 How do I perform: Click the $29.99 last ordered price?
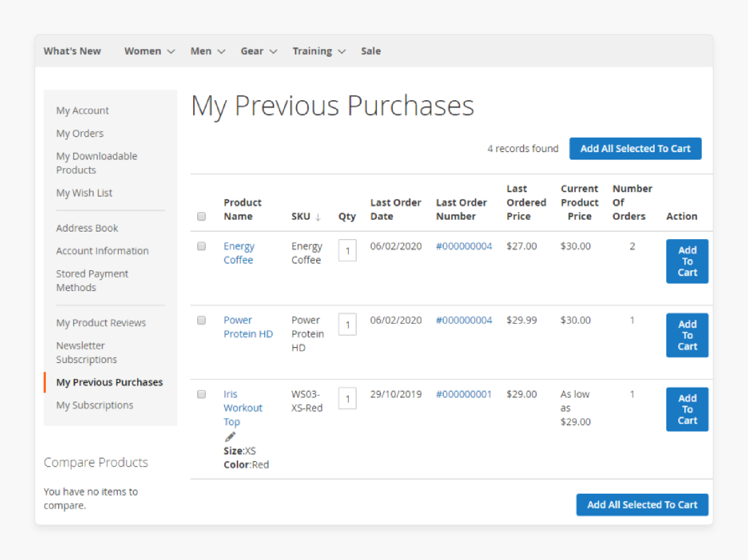(x=521, y=320)
